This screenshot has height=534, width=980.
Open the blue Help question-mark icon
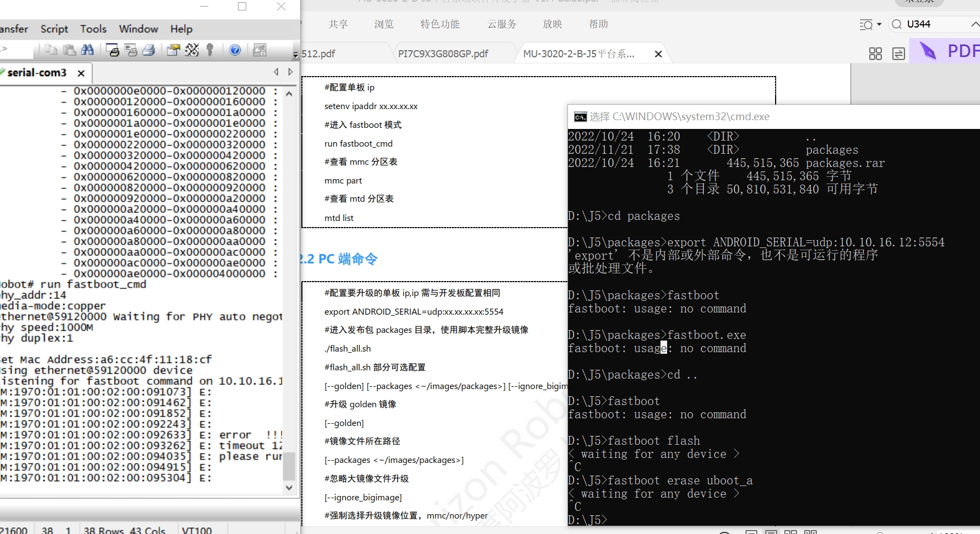pyautogui.click(x=235, y=50)
